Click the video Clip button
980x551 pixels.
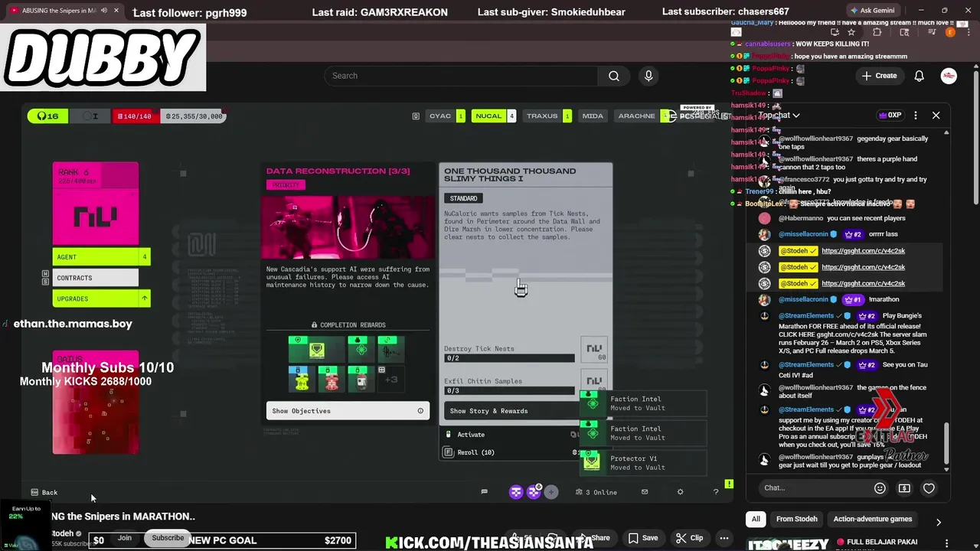click(689, 538)
